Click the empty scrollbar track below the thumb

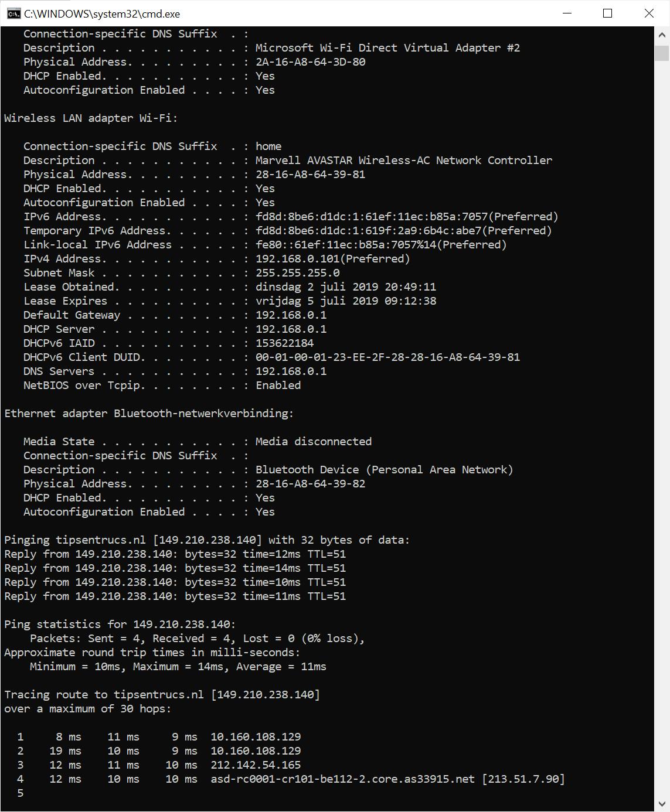[x=662, y=410]
